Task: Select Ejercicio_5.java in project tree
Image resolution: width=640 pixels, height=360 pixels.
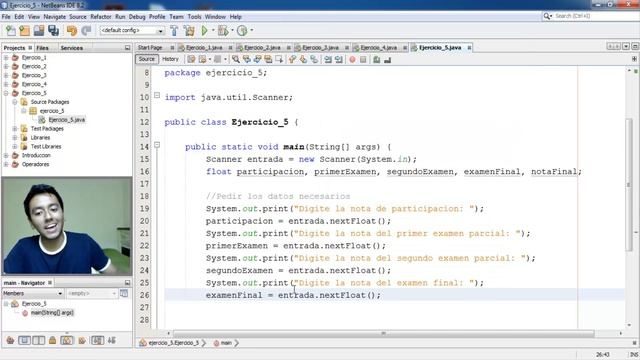Action: click(67, 120)
